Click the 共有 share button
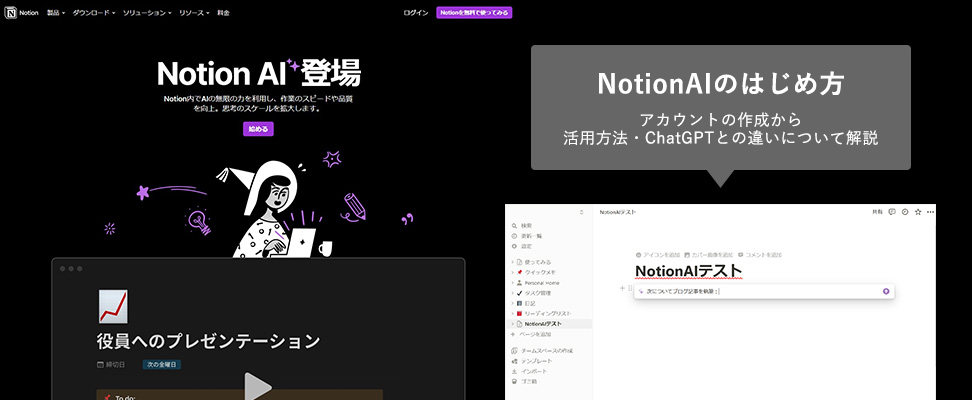The width and height of the screenshot is (972, 400). coord(877,212)
